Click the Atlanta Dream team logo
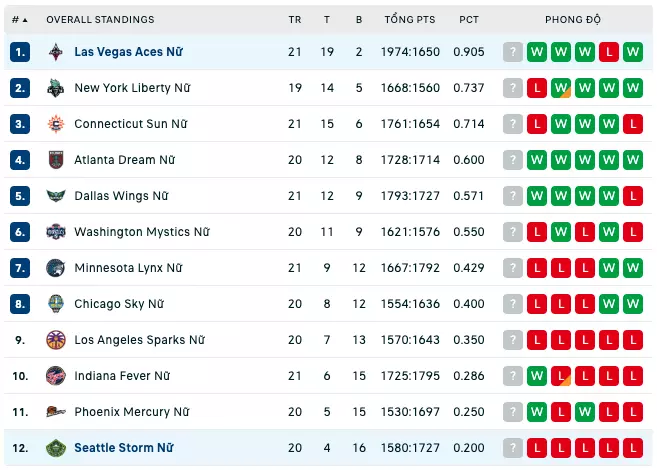 (56, 160)
